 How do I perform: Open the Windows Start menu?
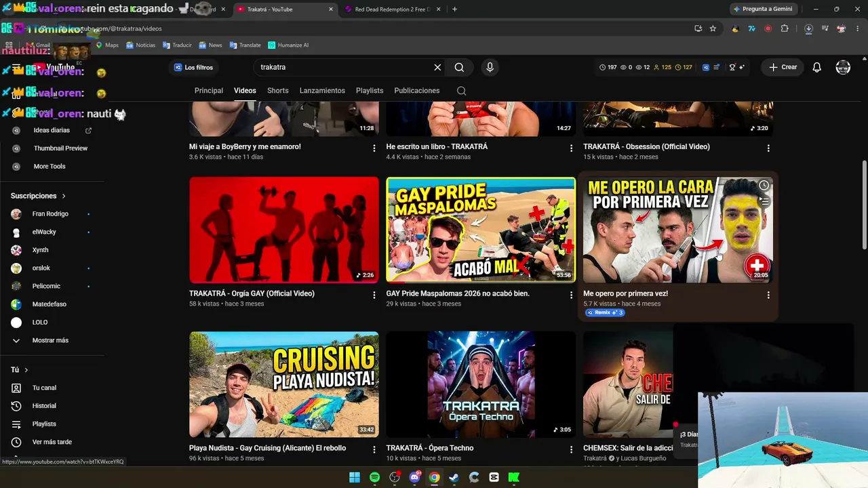tap(355, 477)
